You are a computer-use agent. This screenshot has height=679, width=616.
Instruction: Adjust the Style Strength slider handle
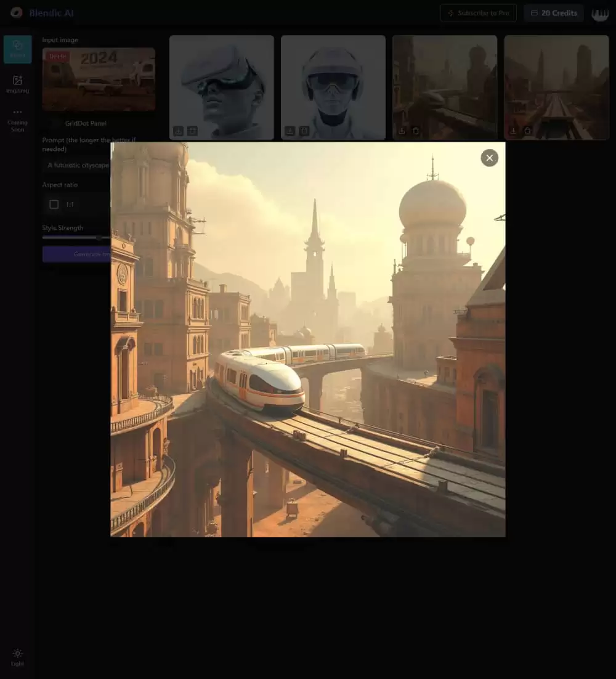[x=99, y=237]
